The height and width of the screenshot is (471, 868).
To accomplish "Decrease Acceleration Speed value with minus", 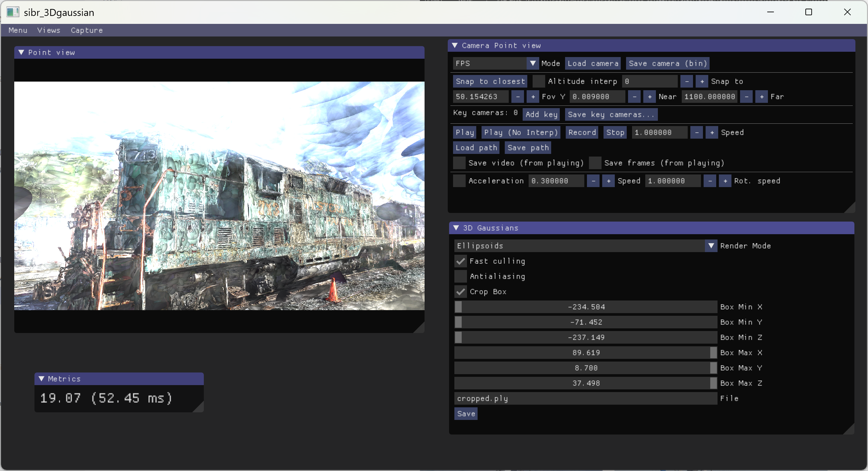I will 593,181.
